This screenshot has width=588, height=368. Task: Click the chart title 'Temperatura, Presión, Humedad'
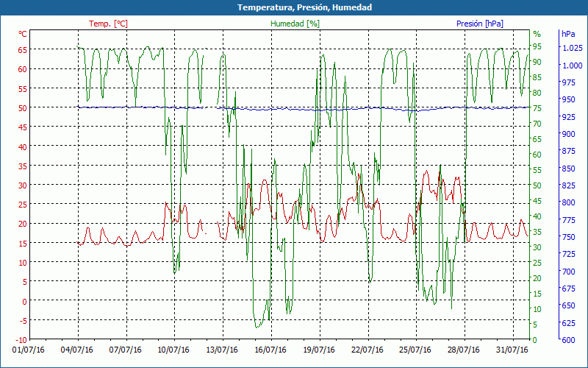click(304, 7)
